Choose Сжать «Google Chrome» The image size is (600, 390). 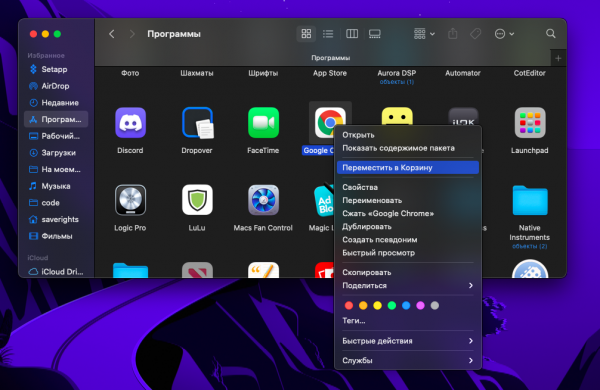[408, 213]
